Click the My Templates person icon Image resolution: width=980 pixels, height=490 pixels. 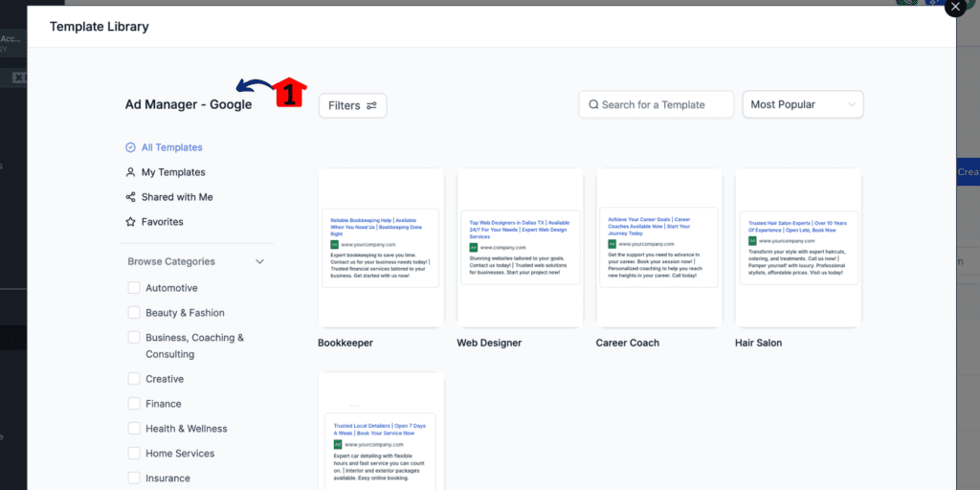coord(130,172)
